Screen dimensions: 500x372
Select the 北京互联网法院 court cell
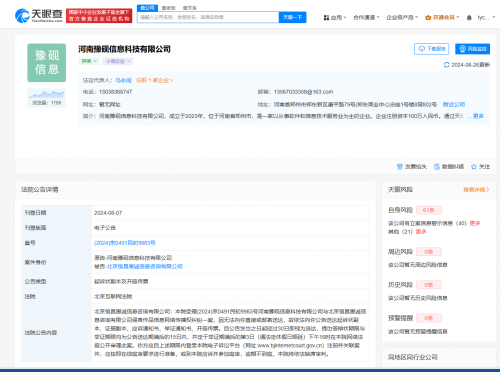pos(230,296)
